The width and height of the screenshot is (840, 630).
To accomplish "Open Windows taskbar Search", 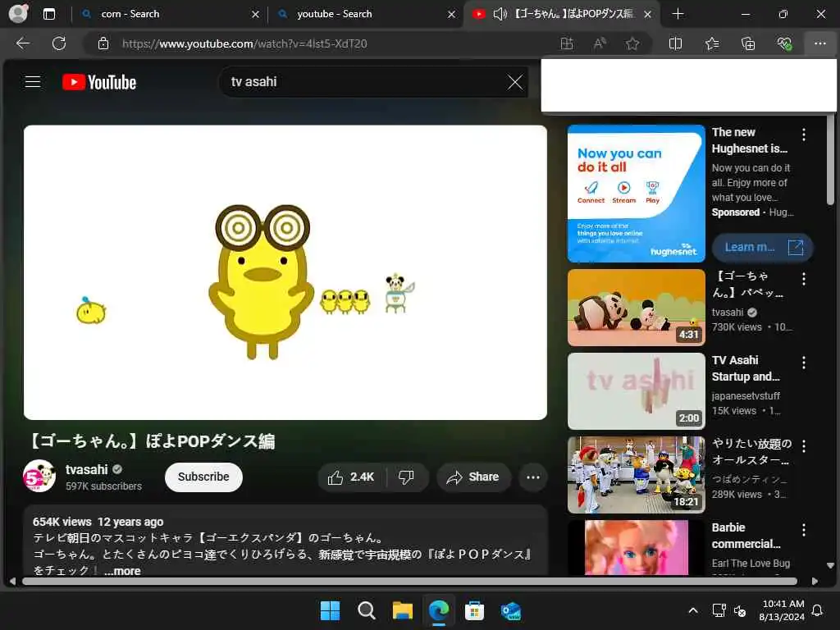I will pyautogui.click(x=367, y=610).
